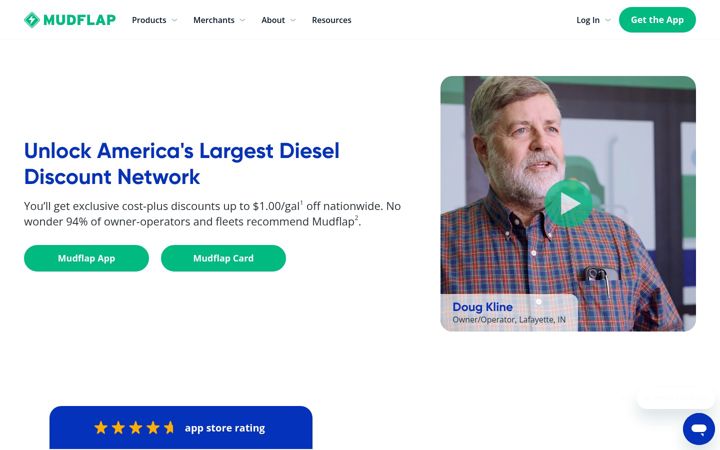Image resolution: width=720 pixels, height=450 pixels.
Task: Play the Doug Kline testimonial video
Action: click(568, 203)
